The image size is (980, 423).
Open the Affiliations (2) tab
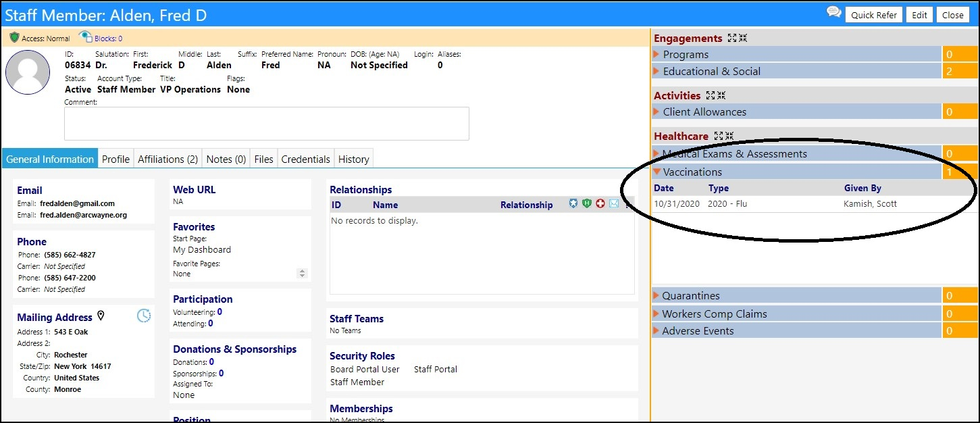pos(167,159)
